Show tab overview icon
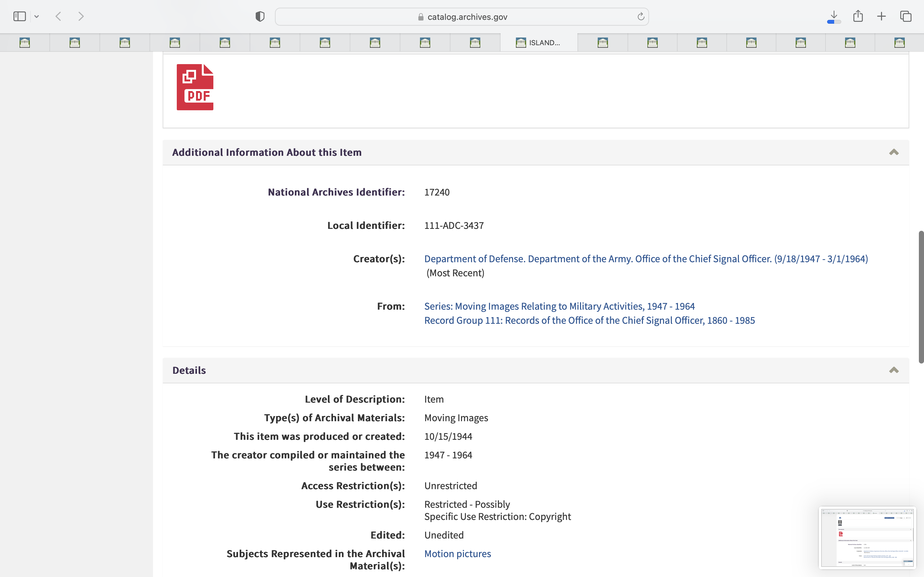Viewport: 924px width, 577px height. click(906, 16)
